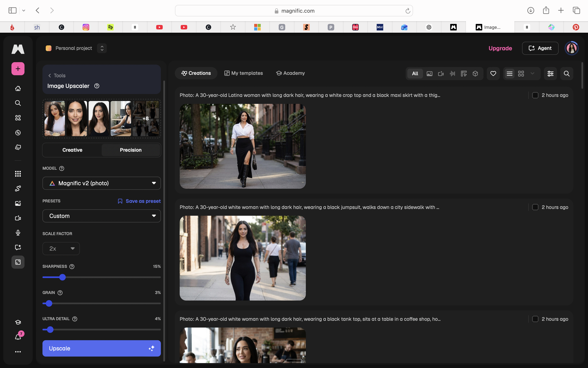Click the pink plus create button
The width and height of the screenshot is (588, 368).
(x=18, y=69)
